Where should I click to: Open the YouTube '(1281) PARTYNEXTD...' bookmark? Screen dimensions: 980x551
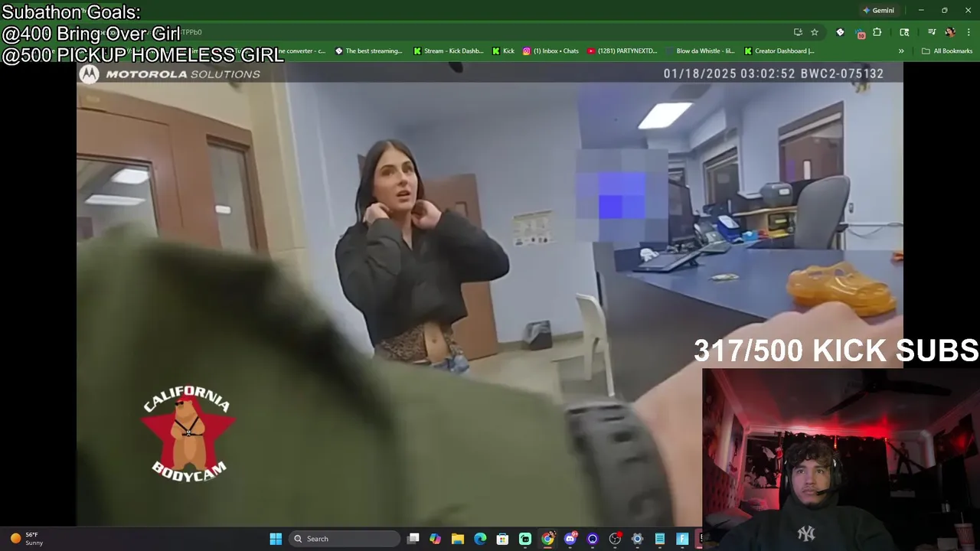pos(622,51)
